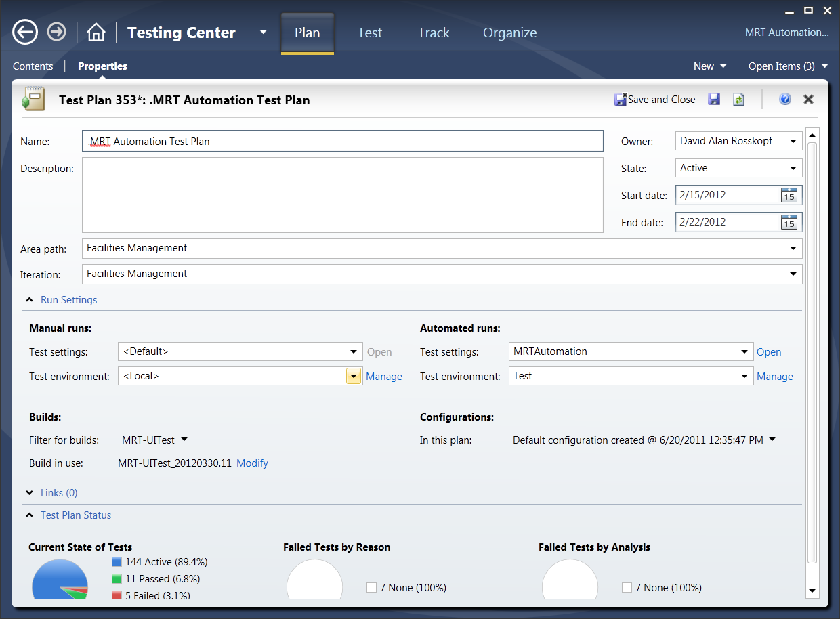Image resolution: width=840 pixels, height=619 pixels.
Task: Click into the Description text area
Action: click(342, 195)
